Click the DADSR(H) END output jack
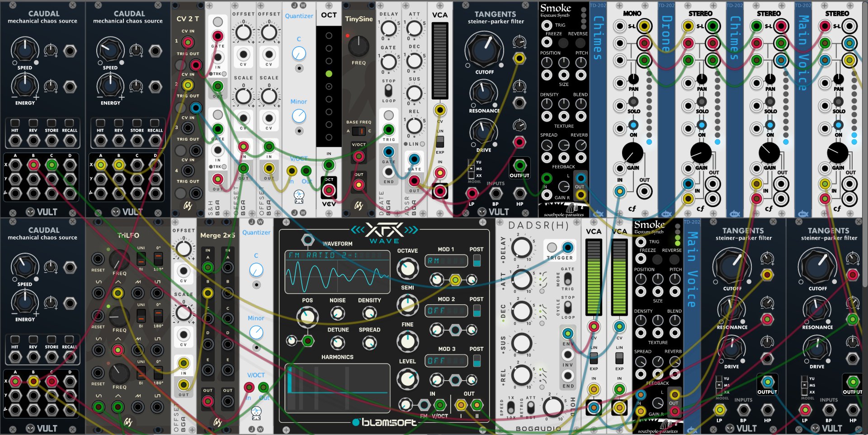 click(x=568, y=375)
